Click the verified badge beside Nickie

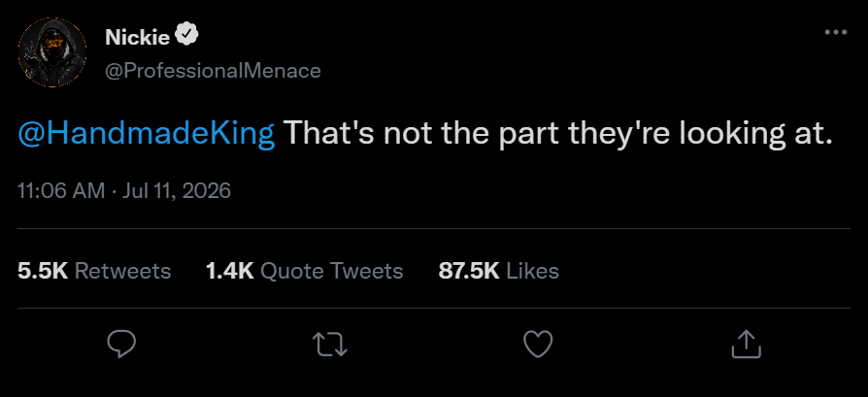coord(186,37)
